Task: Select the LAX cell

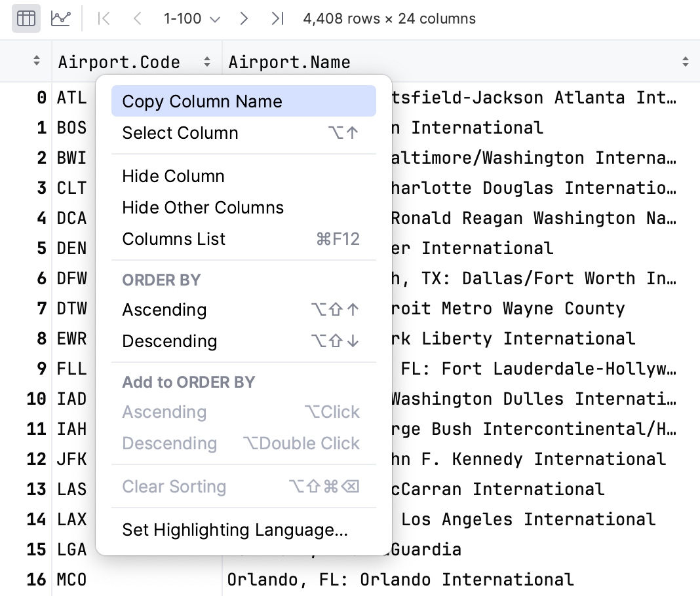Action: click(x=72, y=519)
